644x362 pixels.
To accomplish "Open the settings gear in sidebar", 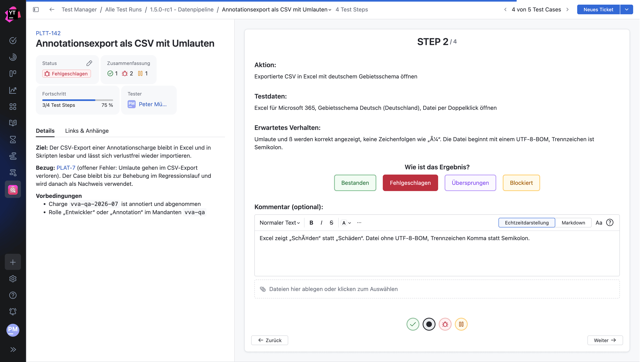I will pyautogui.click(x=13, y=279).
